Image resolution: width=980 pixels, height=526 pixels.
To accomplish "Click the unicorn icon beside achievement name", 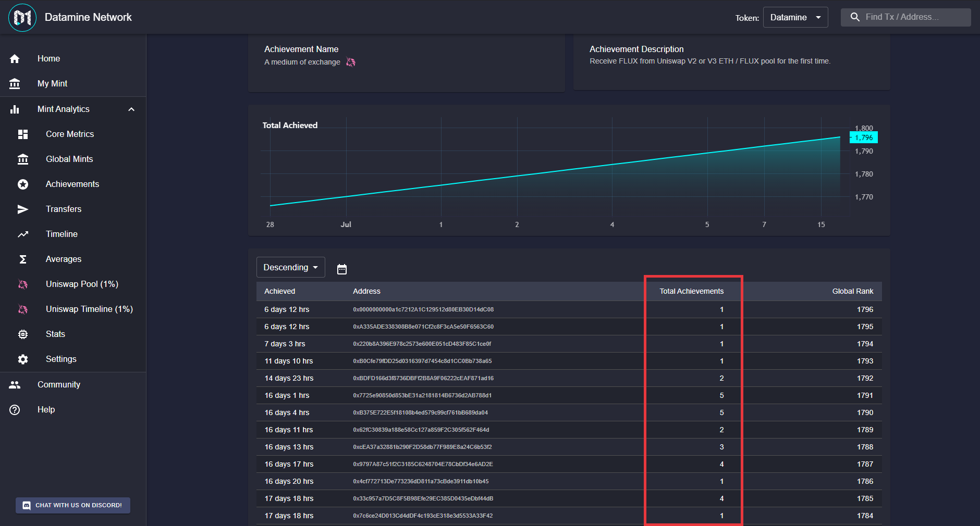I will [x=351, y=62].
